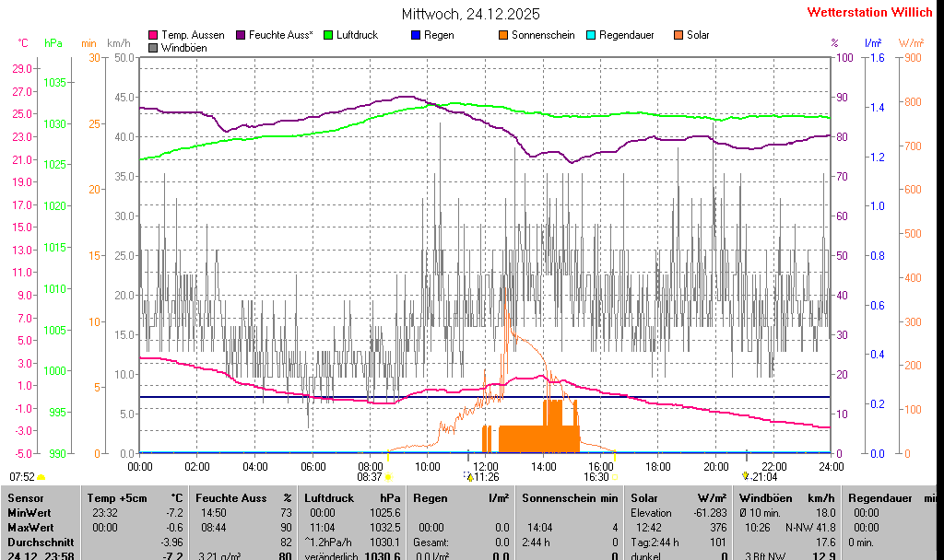
Task: Click the sunrise icon at 08:37
Action: coord(388,477)
